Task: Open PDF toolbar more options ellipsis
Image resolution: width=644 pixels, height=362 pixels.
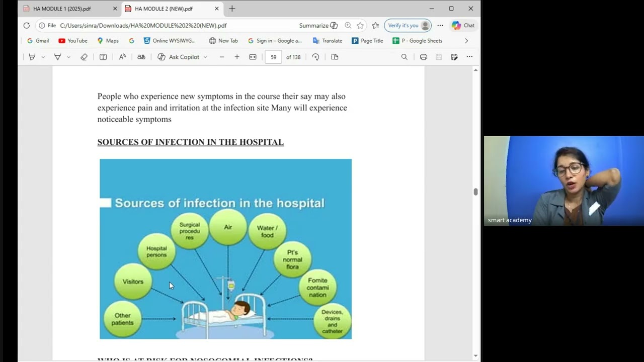Action: 469,57
